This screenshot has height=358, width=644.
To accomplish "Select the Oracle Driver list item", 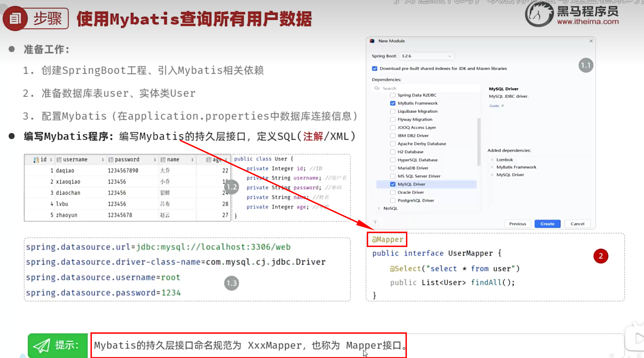I will [426, 192].
